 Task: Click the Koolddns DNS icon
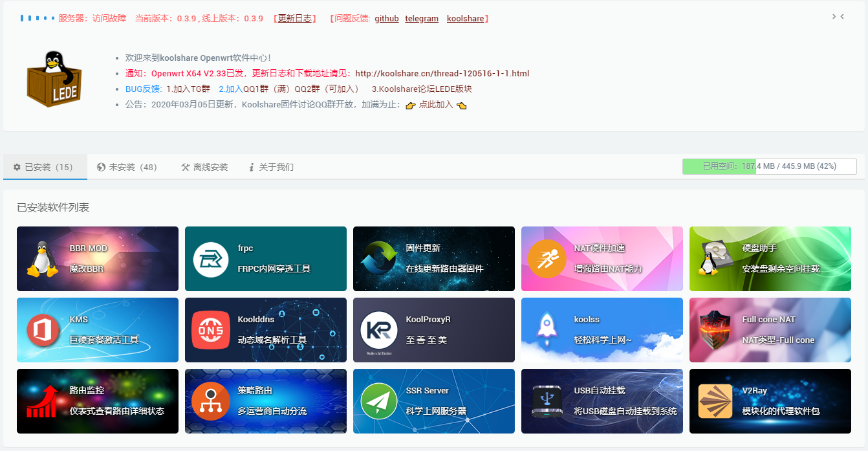[211, 330]
